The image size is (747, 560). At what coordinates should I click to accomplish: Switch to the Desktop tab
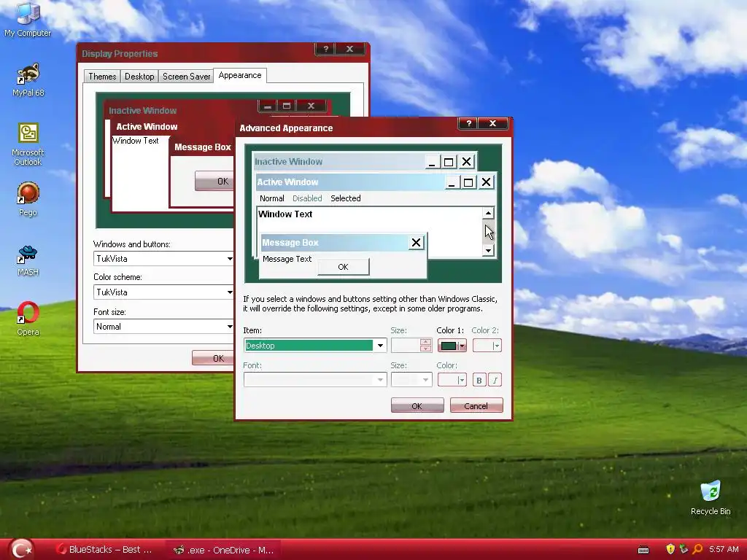[x=139, y=76]
